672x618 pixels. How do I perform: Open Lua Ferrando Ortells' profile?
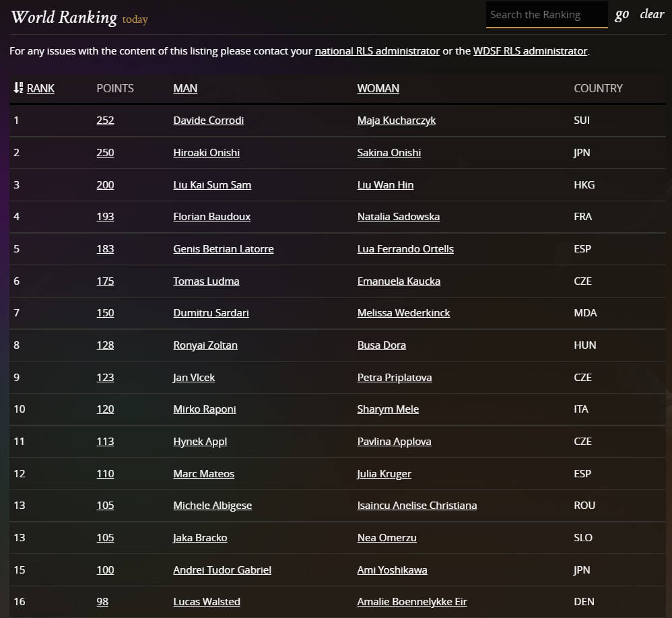point(405,249)
